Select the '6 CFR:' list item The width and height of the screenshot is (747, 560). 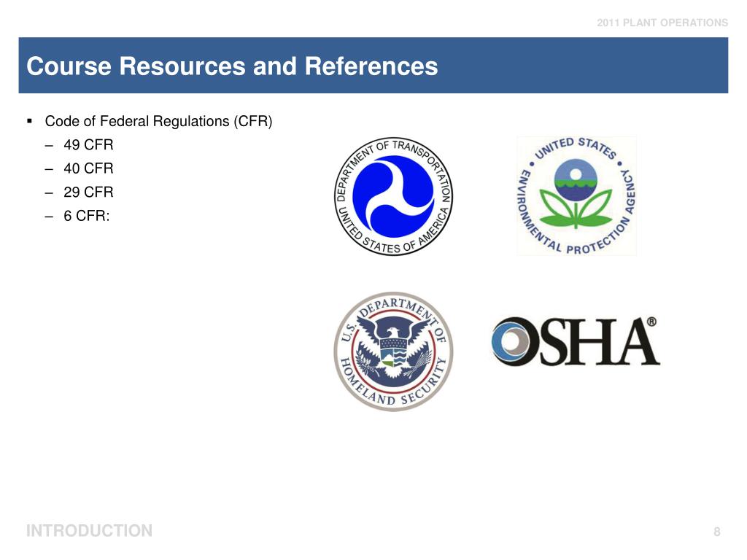coord(87,216)
